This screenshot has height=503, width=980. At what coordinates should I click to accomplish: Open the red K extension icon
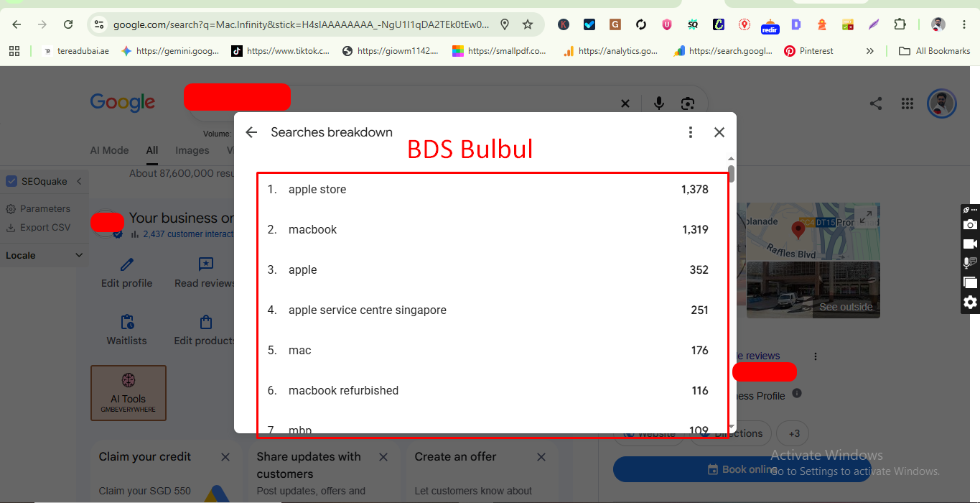click(564, 24)
